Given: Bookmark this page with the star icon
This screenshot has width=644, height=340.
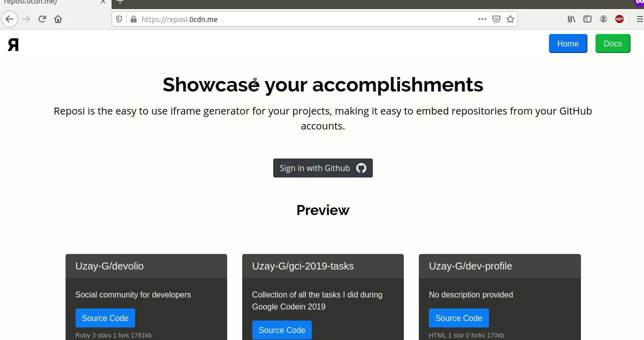Looking at the screenshot, I should 510,19.
